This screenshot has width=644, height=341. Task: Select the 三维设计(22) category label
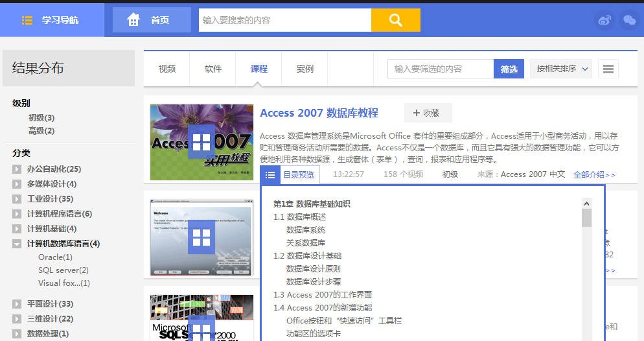(x=50, y=319)
